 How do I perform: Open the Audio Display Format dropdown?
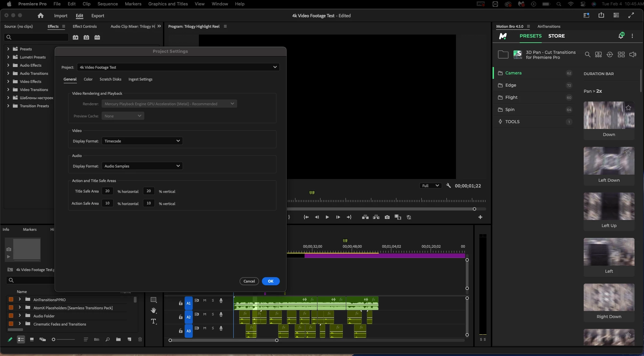[x=142, y=166]
